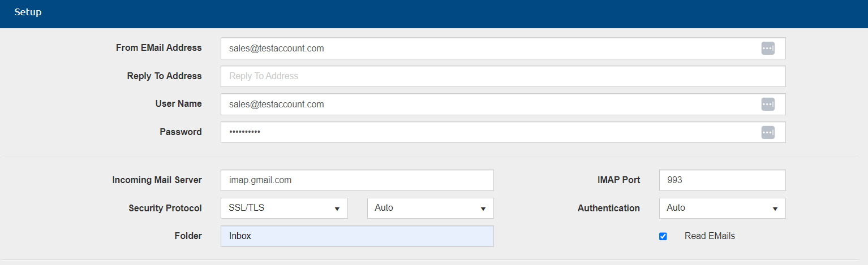The width and height of the screenshot is (868, 265).
Task: Click the IMAP Port number field
Action: coord(722,180)
